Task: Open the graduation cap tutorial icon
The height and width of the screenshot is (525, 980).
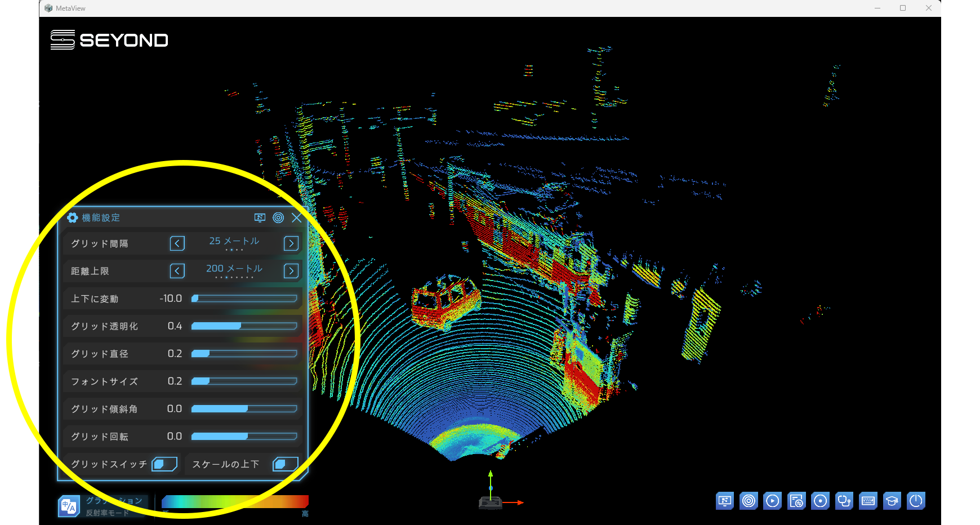Action: (892, 501)
